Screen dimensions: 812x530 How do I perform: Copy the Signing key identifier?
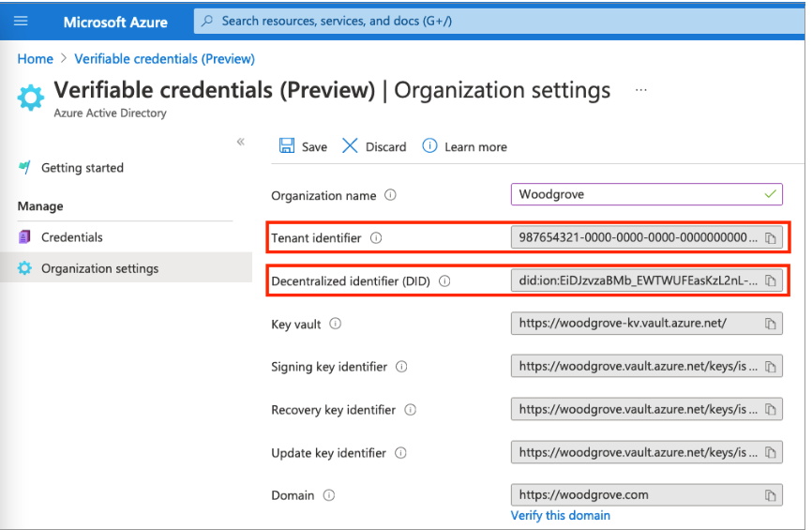[x=770, y=367]
